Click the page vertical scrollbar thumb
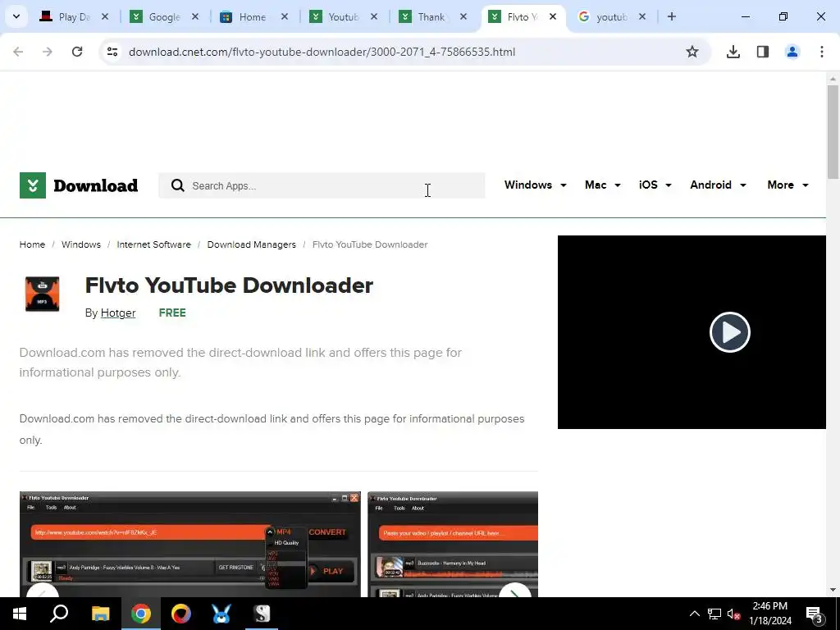 833,131
